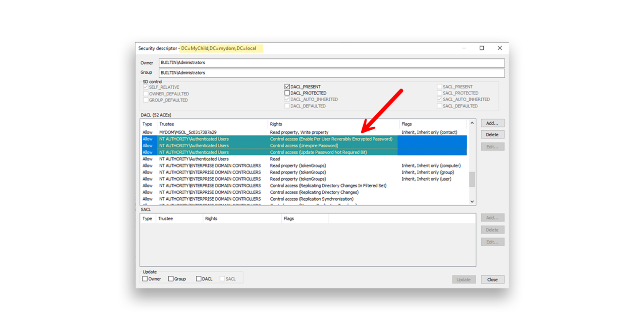
Task: Check the Owner box in Update section
Action: point(145,278)
